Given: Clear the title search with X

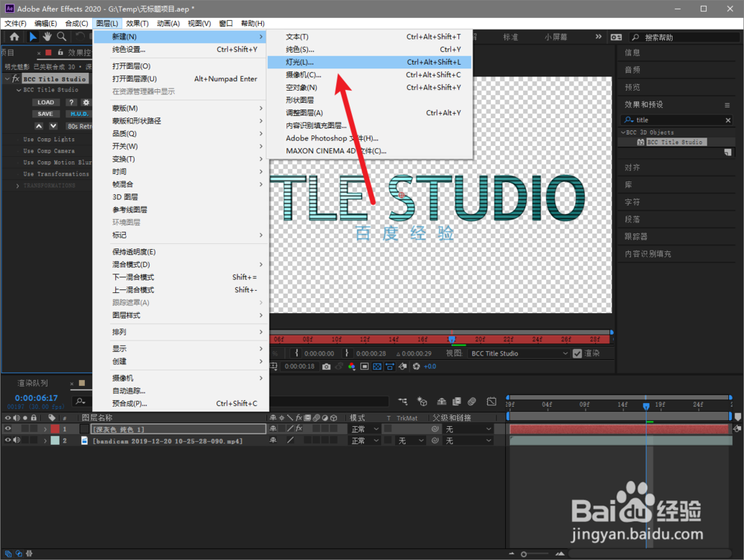Looking at the screenshot, I should pyautogui.click(x=728, y=120).
